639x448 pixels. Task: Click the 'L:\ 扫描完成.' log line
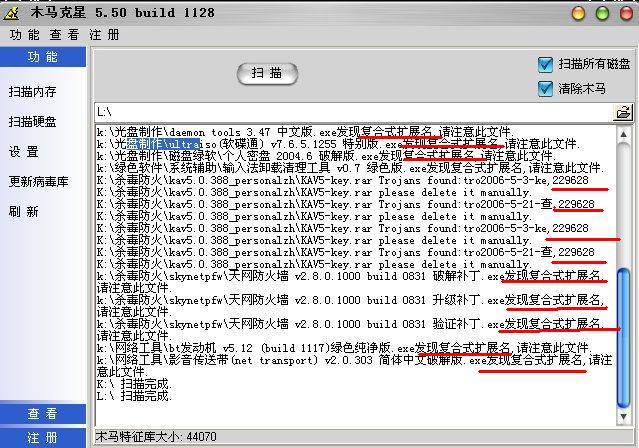134,396
